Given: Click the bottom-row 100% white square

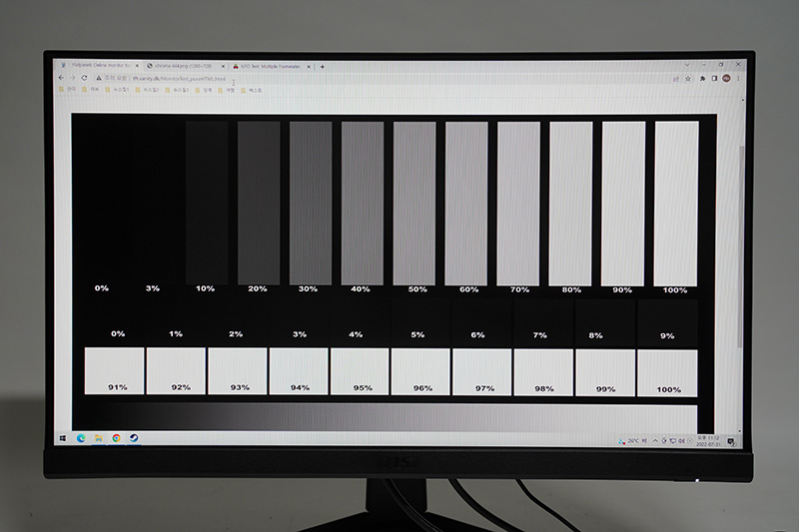Looking at the screenshot, I should pyautogui.click(x=667, y=373).
